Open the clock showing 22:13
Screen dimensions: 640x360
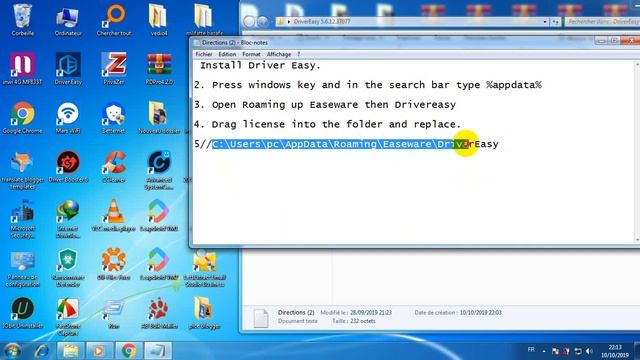coord(615,351)
